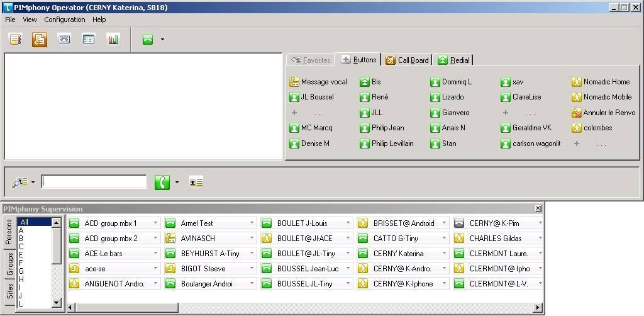644x316 pixels.
Task: Click AVINASCH voicemail status icon
Action: tap(170, 239)
